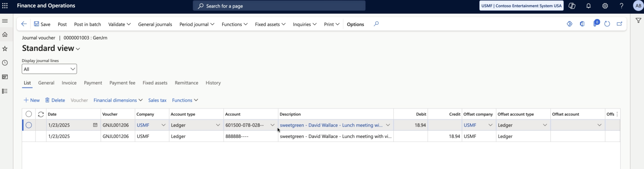The height and width of the screenshot is (169, 644).
Task: Click the Debit 18.94 cell
Action: 411,125
